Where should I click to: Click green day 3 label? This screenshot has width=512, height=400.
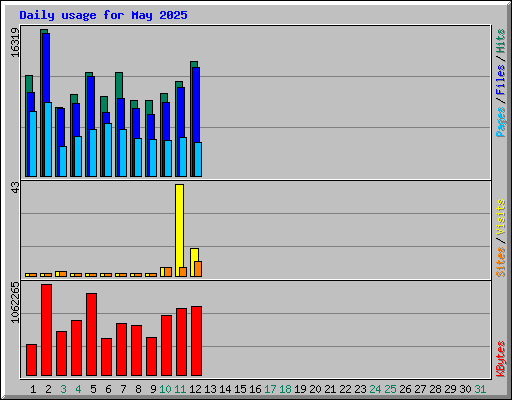(x=63, y=389)
